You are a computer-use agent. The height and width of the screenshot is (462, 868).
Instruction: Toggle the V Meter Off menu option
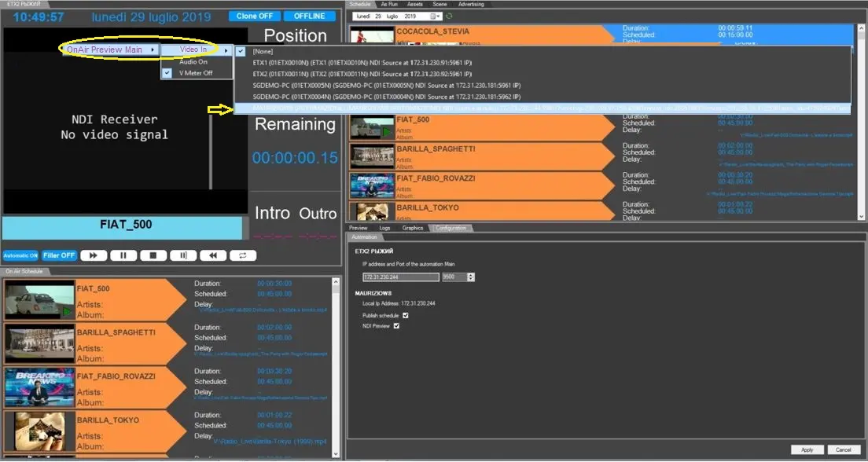click(x=196, y=72)
